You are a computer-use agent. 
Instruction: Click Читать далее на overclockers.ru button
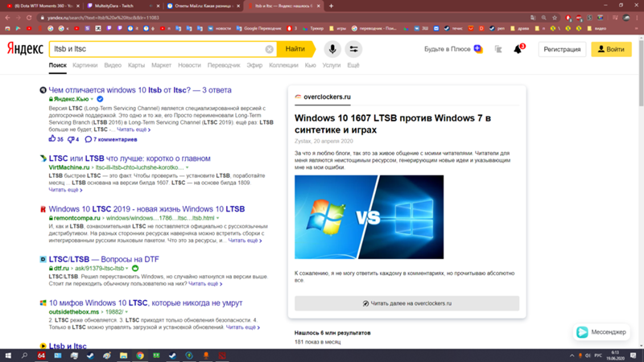point(407,303)
